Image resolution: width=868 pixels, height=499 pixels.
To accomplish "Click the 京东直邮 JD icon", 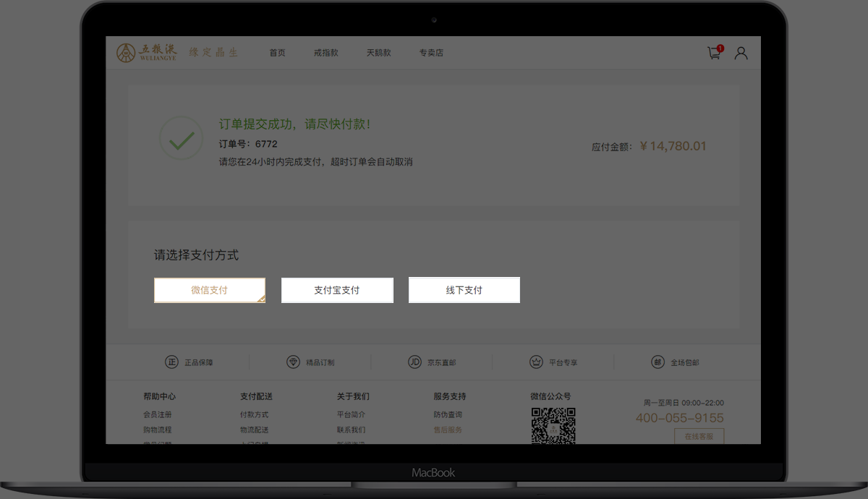I will 414,362.
